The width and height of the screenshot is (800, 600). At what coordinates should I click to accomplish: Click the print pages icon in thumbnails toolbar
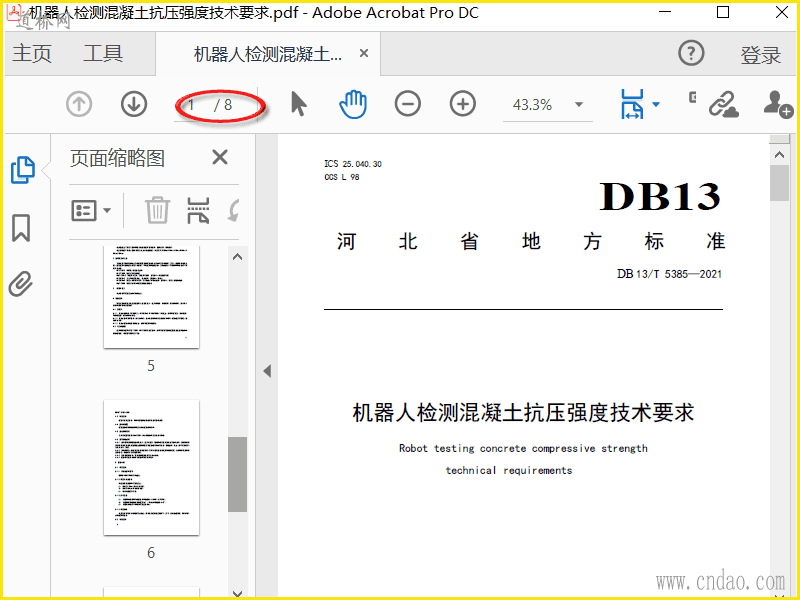[x=198, y=210]
